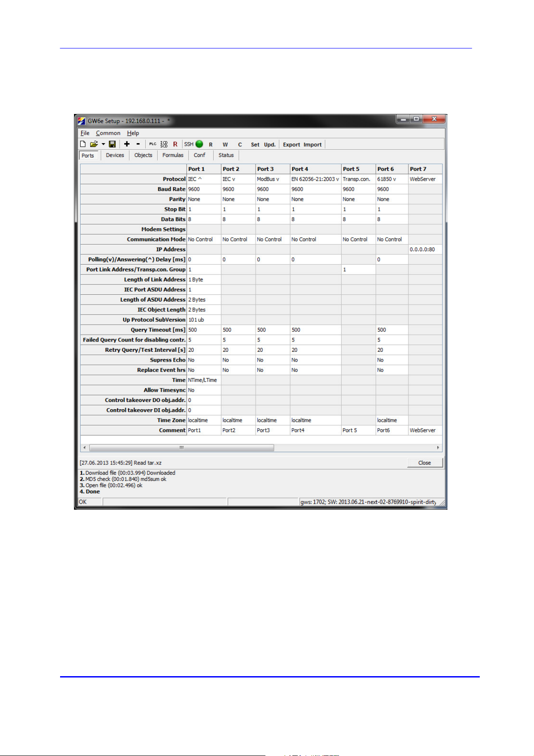Screen dimensions: 534x756
Task: Switch to the Objects tab
Action: pos(143,155)
